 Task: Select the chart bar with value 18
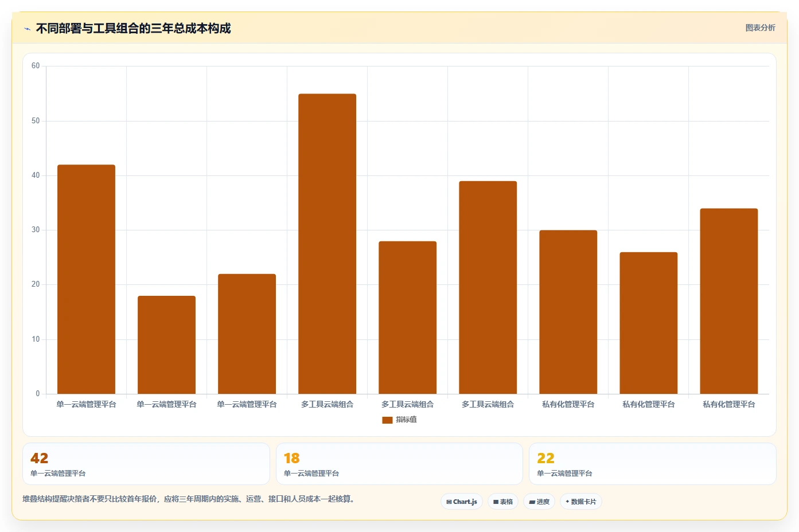(x=166, y=345)
